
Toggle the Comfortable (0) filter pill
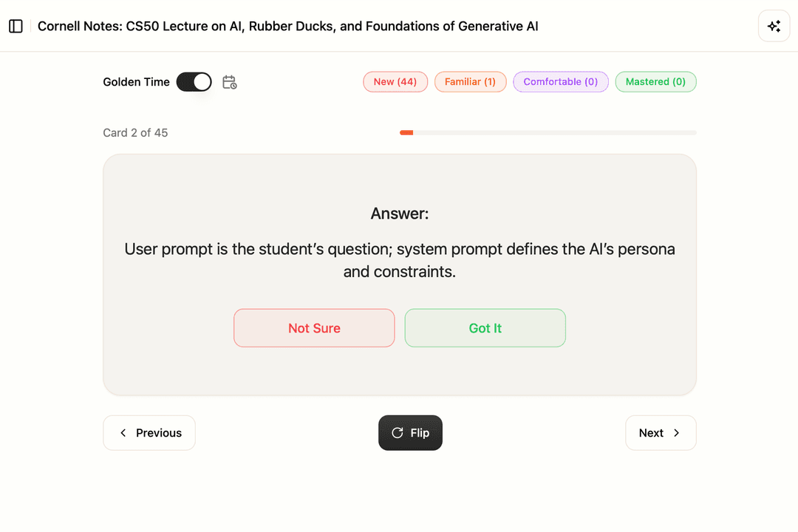coord(561,81)
